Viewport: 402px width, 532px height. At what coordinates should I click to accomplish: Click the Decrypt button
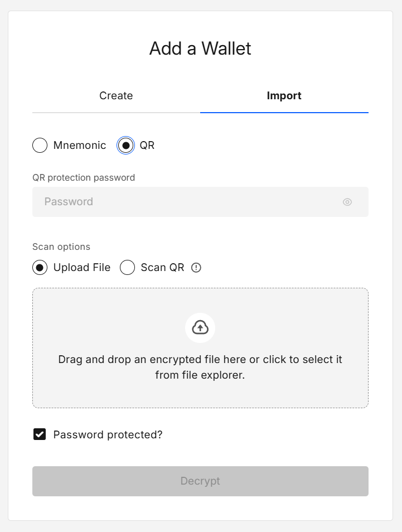(x=200, y=481)
